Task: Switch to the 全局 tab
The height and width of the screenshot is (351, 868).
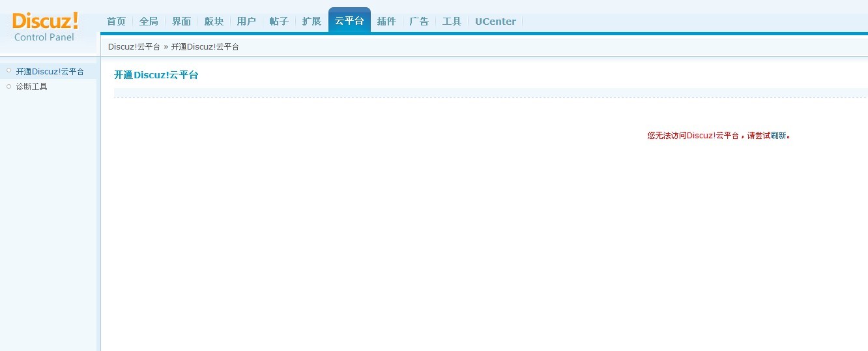Action: (149, 21)
